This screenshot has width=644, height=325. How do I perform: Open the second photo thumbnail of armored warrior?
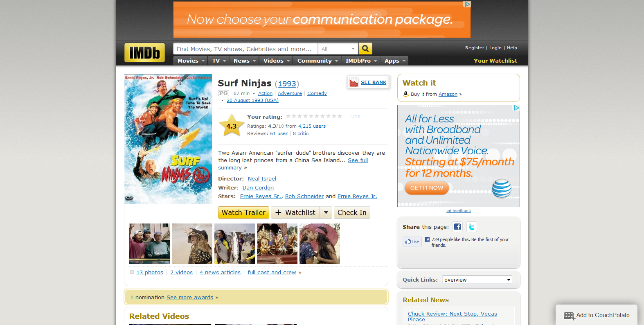click(x=192, y=244)
